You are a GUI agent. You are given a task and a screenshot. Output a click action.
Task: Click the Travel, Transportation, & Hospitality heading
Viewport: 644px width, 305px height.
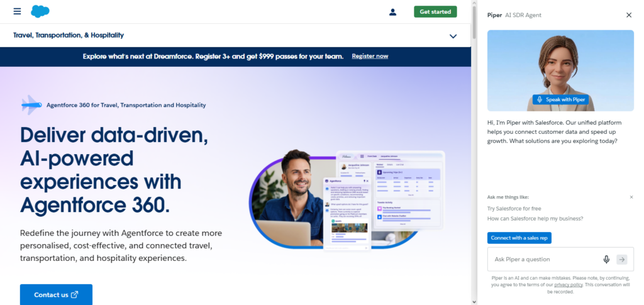point(69,35)
